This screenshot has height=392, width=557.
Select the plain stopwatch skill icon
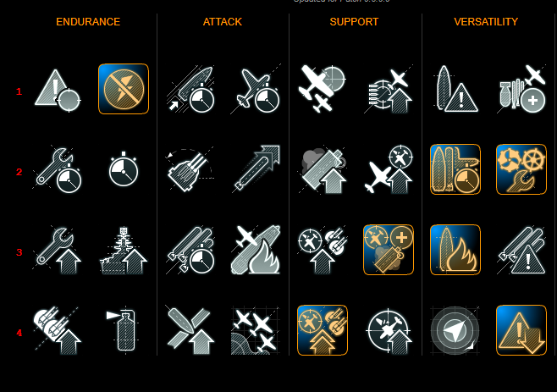coord(124,169)
